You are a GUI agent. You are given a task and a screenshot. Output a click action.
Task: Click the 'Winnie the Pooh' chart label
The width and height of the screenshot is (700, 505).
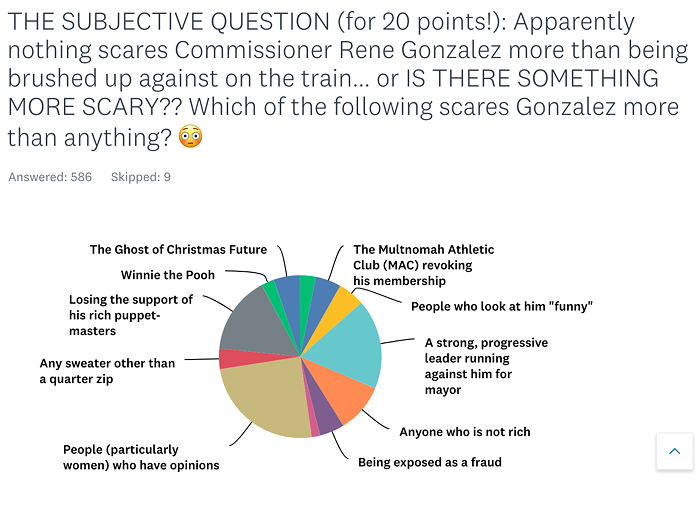tap(167, 275)
